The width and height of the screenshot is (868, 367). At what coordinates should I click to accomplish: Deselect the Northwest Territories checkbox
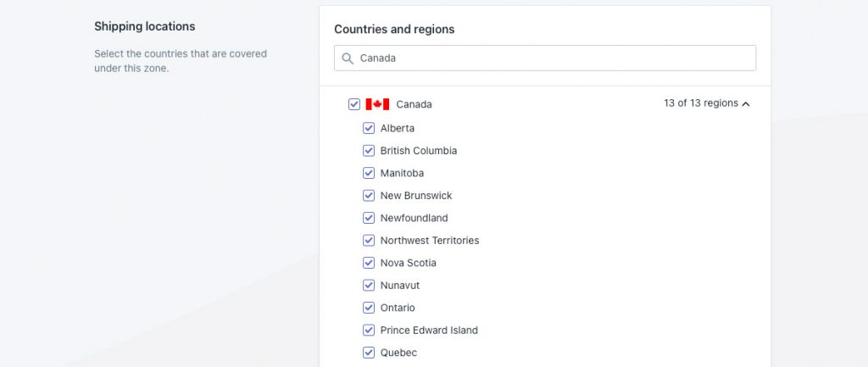point(369,240)
